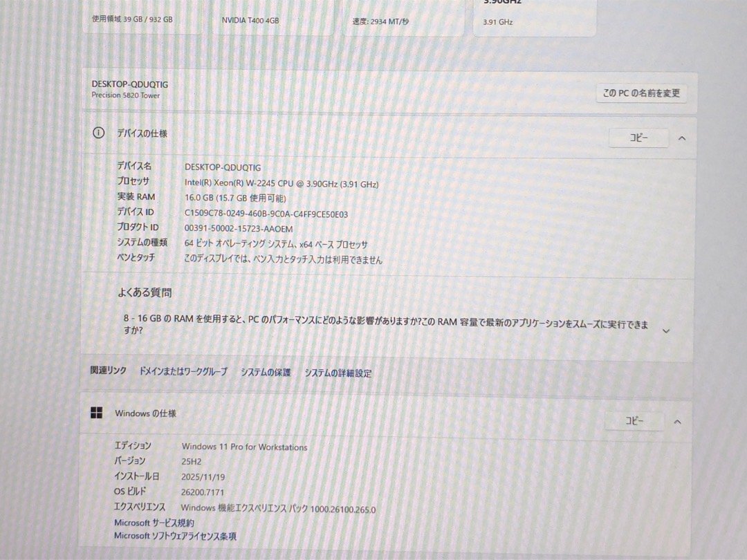The height and width of the screenshot is (560, 747).
Task: Select the experience pack 1000.26100.265.0 text
Action: 278,509
